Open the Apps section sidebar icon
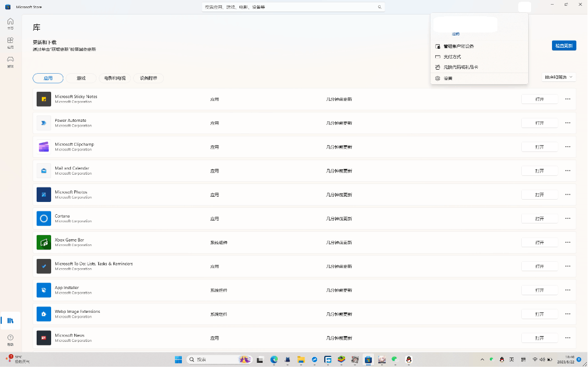 point(10,43)
